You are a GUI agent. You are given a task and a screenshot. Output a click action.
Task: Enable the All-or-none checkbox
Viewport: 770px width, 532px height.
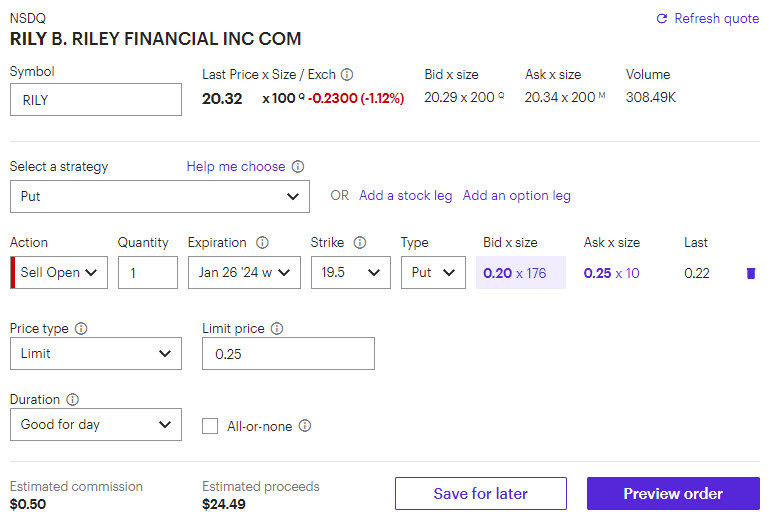click(x=210, y=426)
